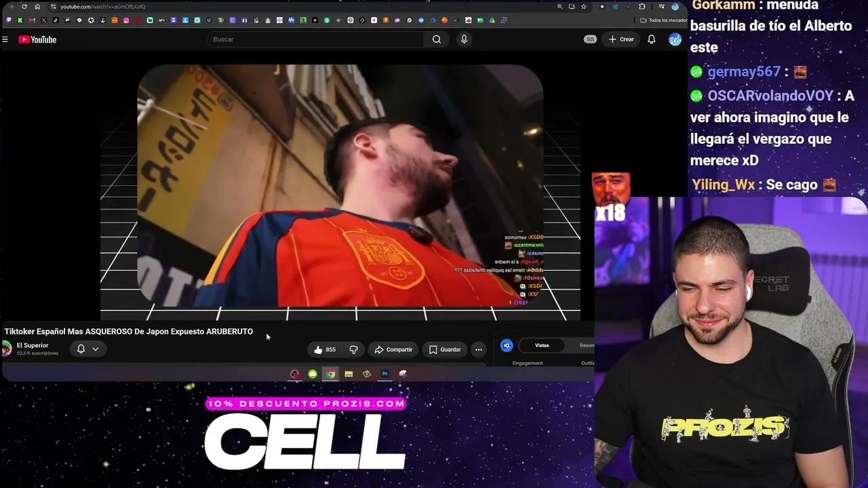This screenshot has height=488, width=868.
Task: Open the X bookmark in bookmarks bar
Action: tap(43, 20)
